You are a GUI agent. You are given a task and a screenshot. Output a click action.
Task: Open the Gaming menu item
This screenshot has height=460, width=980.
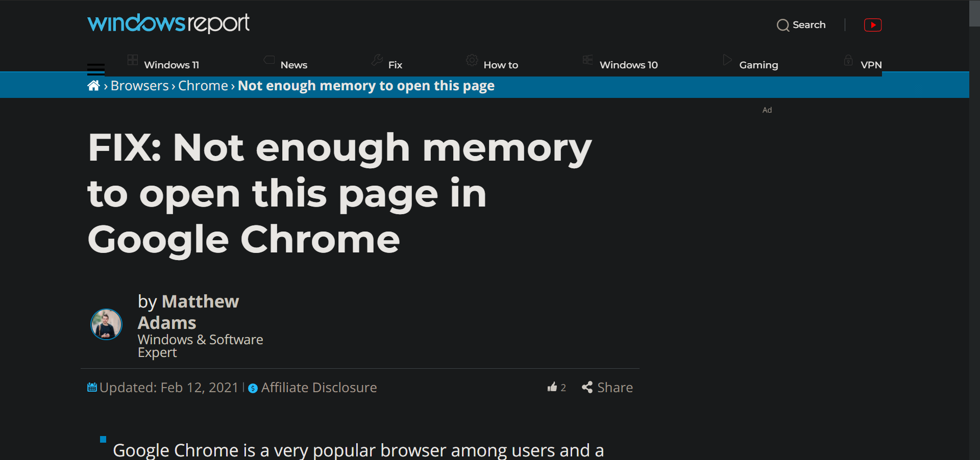coord(758,65)
